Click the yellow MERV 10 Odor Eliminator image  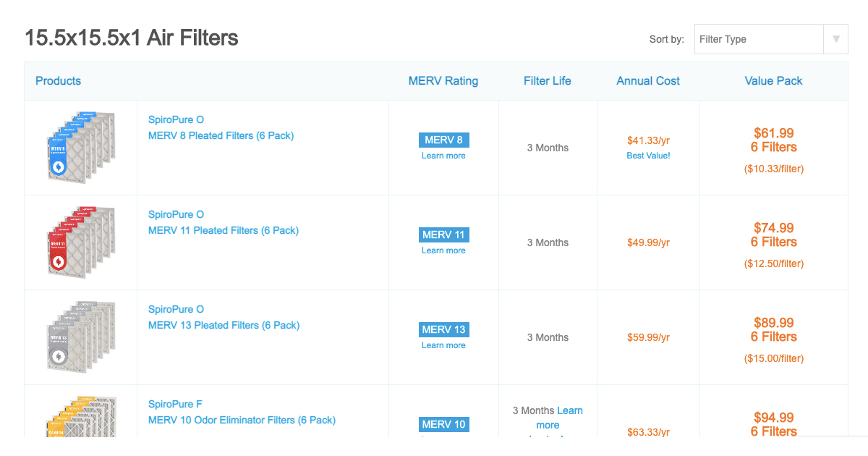tap(81, 418)
